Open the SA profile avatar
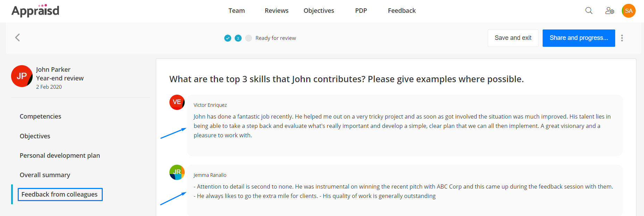The width and height of the screenshot is (644, 216). point(629,11)
